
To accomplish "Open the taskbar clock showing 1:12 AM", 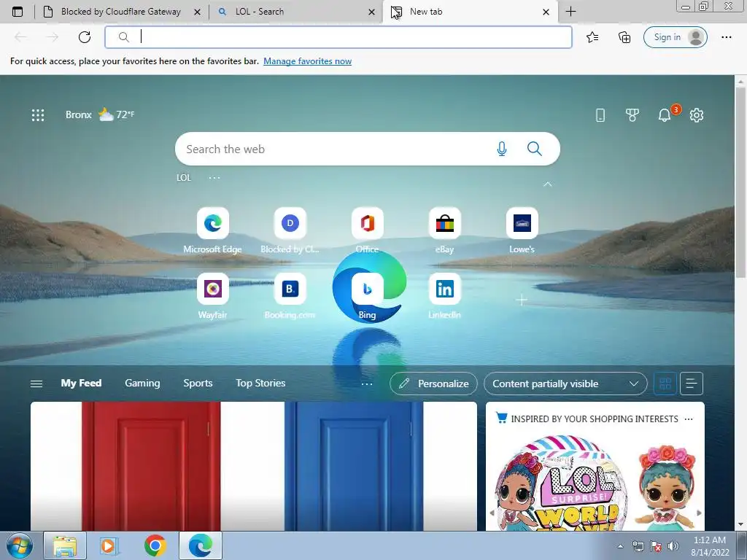I will [710, 546].
